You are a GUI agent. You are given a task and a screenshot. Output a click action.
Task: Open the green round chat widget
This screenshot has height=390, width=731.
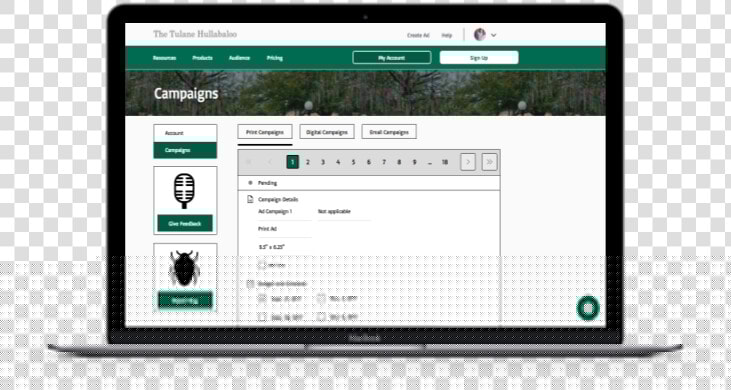588,308
